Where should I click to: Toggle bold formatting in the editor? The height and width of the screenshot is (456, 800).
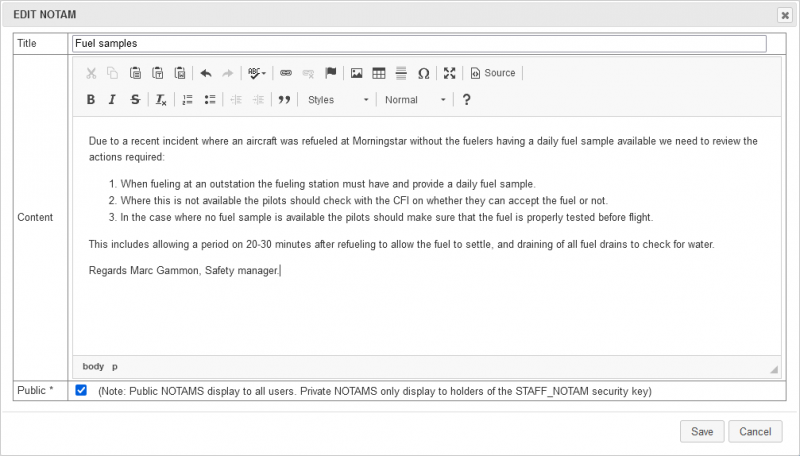click(91, 100)
